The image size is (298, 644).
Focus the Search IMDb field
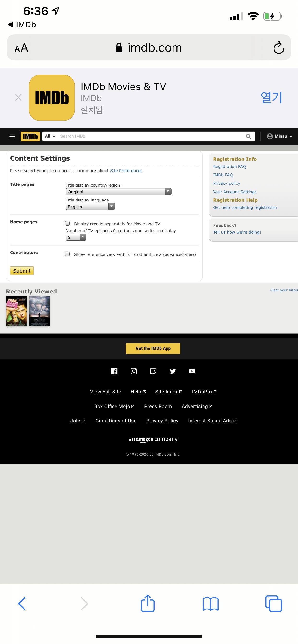click(151, 136)
